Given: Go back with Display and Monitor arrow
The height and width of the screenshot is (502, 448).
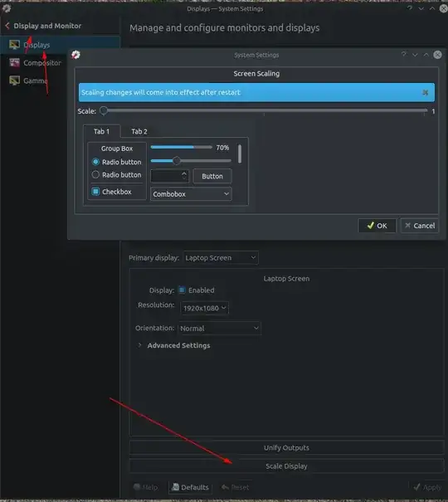Looking at the screenshot, I should click(7, 26).
